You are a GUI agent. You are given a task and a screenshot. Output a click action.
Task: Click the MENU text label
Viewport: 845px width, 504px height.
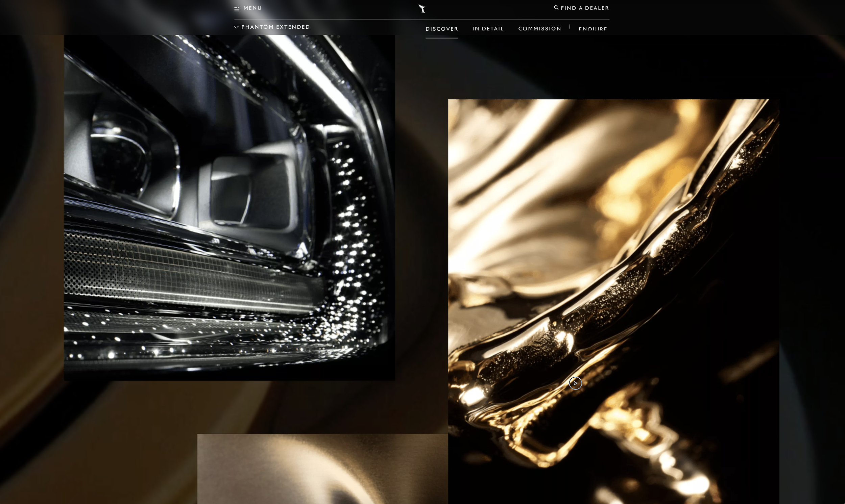click(252, 8)
